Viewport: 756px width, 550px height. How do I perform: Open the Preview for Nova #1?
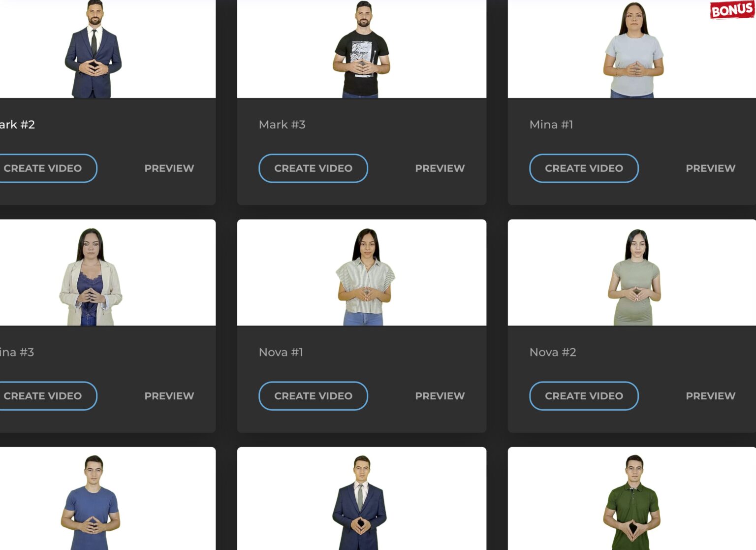click(x=440, y=395)
